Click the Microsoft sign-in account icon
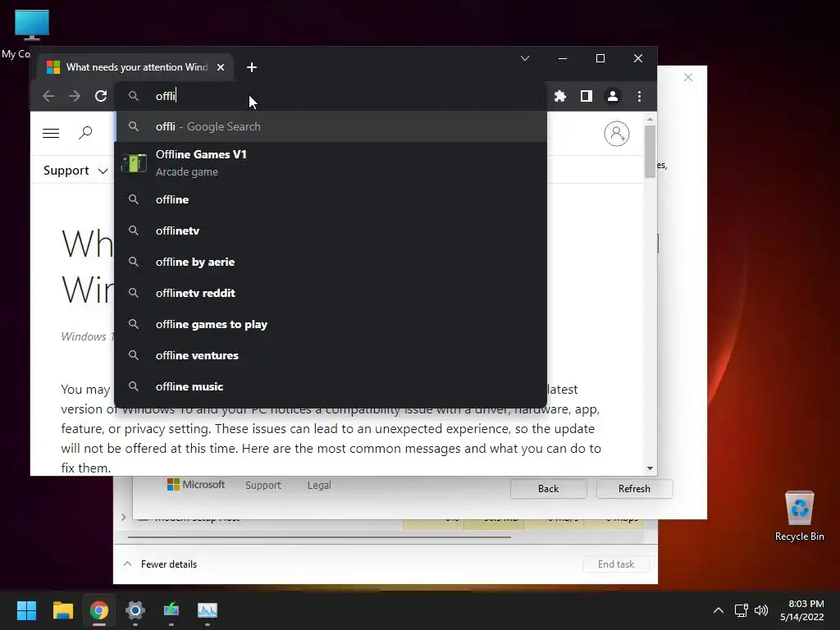Image resolution: width=840 pixels, height=630 pixels. [617, 134]
